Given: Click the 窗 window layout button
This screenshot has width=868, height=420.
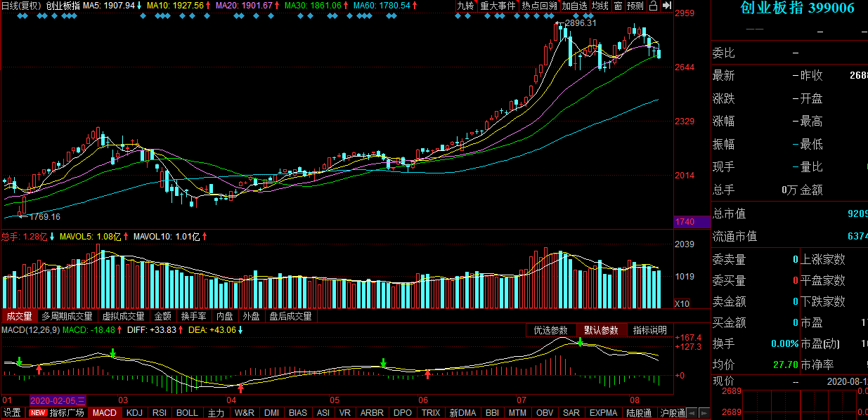Looking at the screenshot, I should click(x=618, y=6).
